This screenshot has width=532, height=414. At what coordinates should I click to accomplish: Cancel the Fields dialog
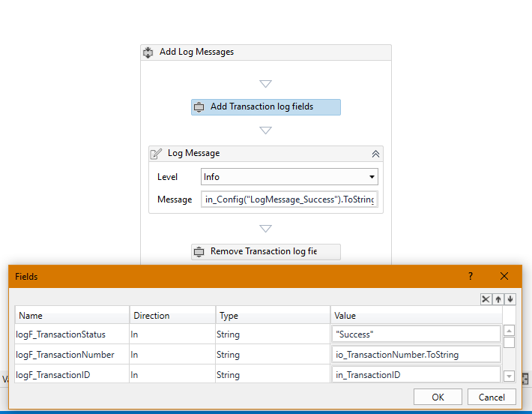click(492, 397)
